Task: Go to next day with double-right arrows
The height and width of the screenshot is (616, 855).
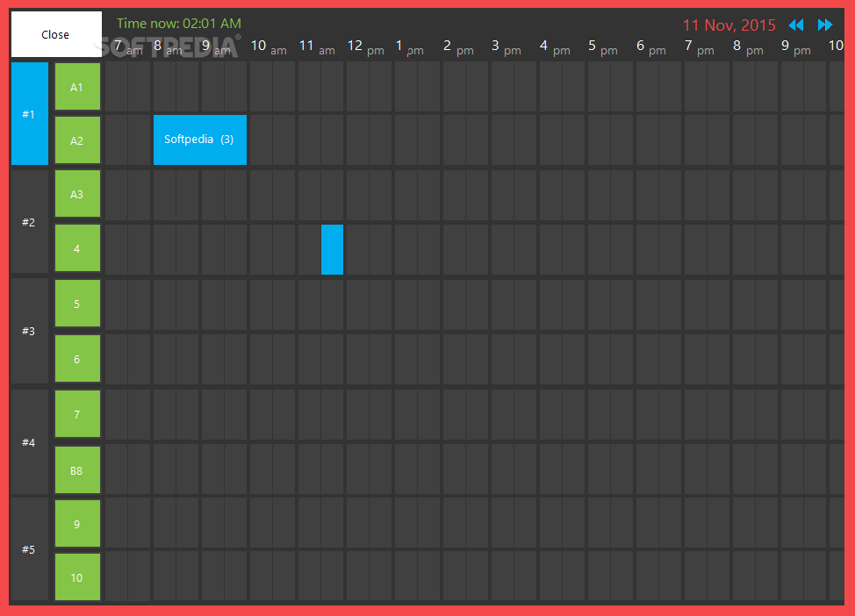Action: [x=825, y=25]
